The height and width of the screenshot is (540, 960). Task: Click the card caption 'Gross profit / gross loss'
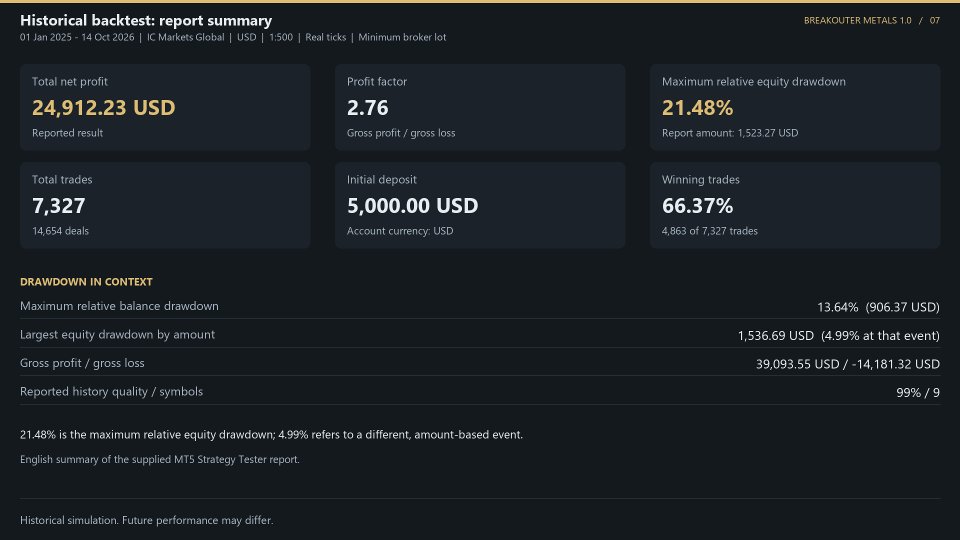coord(401,133)
